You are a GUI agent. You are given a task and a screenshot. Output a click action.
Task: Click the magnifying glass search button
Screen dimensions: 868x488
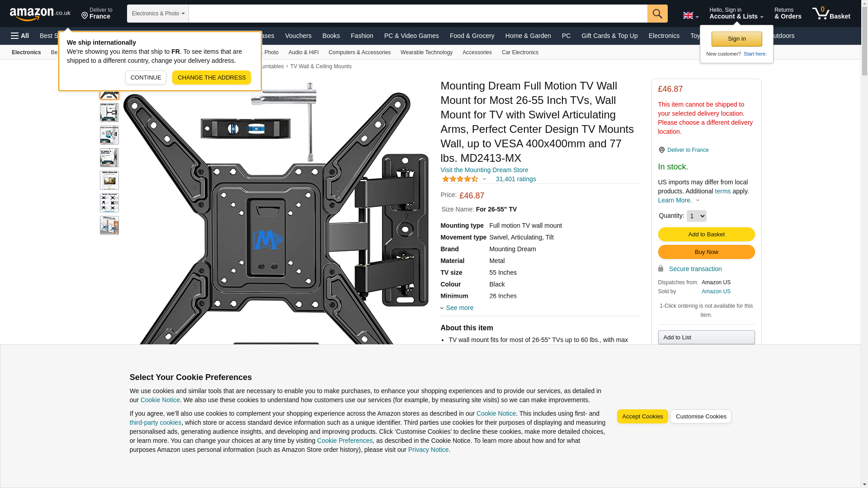[657, 14]
